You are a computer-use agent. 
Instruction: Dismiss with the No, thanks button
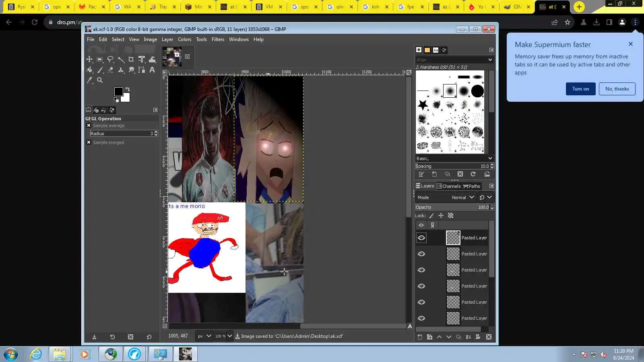pos(617,89)
